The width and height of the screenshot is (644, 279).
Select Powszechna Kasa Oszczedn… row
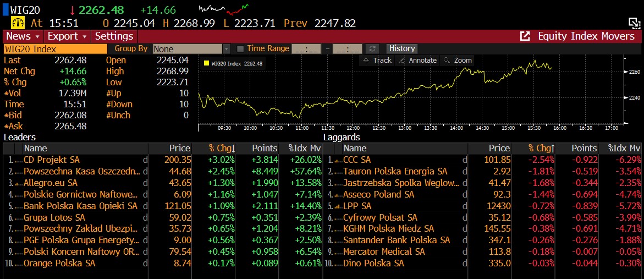pyautogui.click(x=163, y=171)
